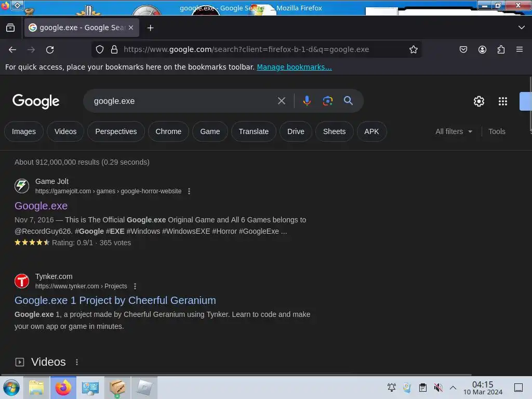532x399 pixels.
Task: Open notifications bell in tray
Action: [x=392, y=388]
